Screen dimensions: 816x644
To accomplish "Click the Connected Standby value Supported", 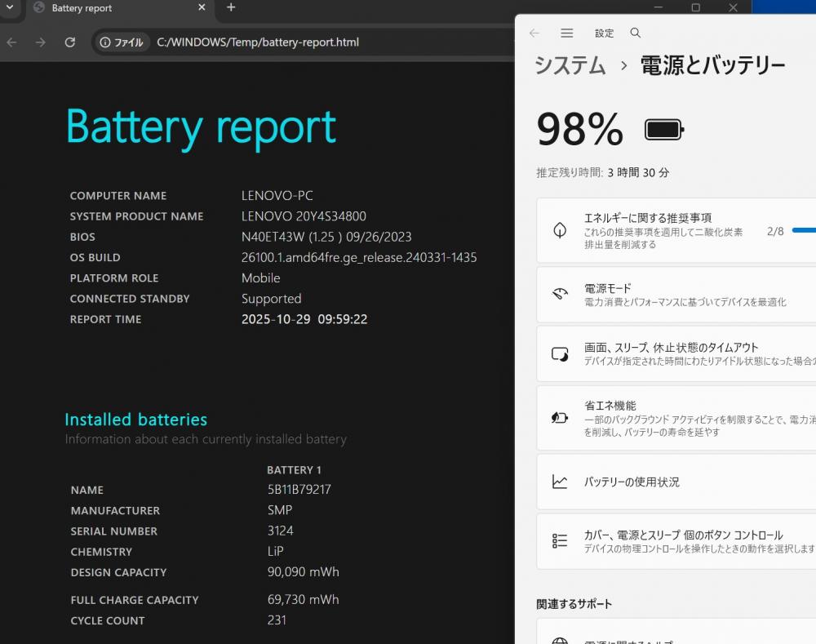I will click(x=271, y=299).
